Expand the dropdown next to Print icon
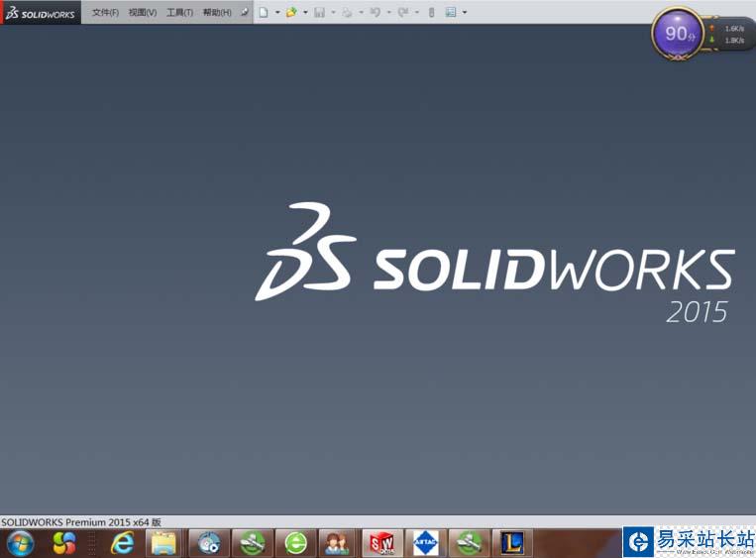This screenshot has height=558, width=756. [361, 13]
